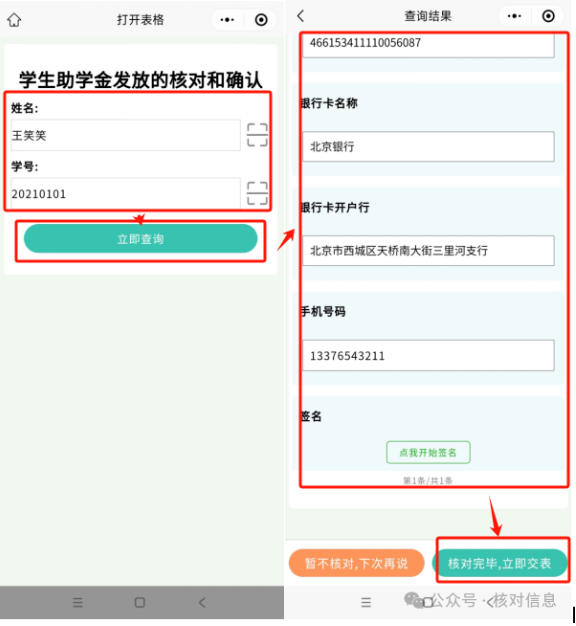Submit with 核对完毕,立即交表 button
Viewport: 576px width, 626px height.
pos(500,563)
